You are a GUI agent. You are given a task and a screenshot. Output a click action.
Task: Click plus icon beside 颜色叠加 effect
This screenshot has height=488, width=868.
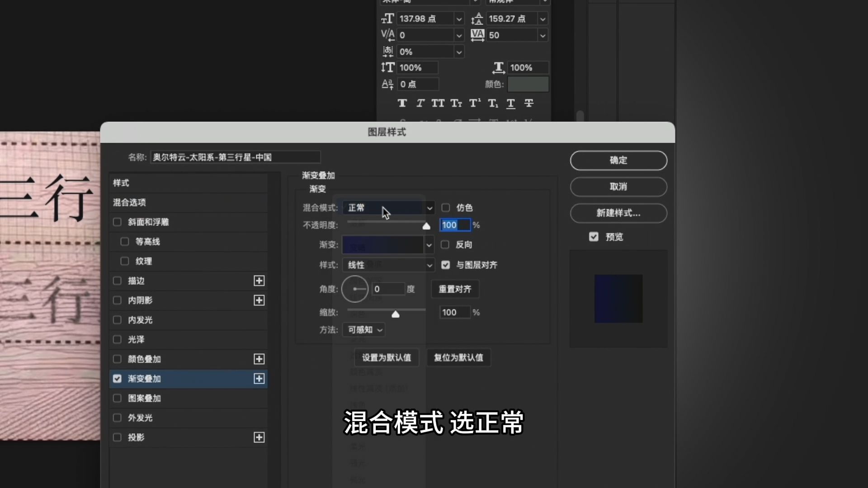(x=259, y=359)
